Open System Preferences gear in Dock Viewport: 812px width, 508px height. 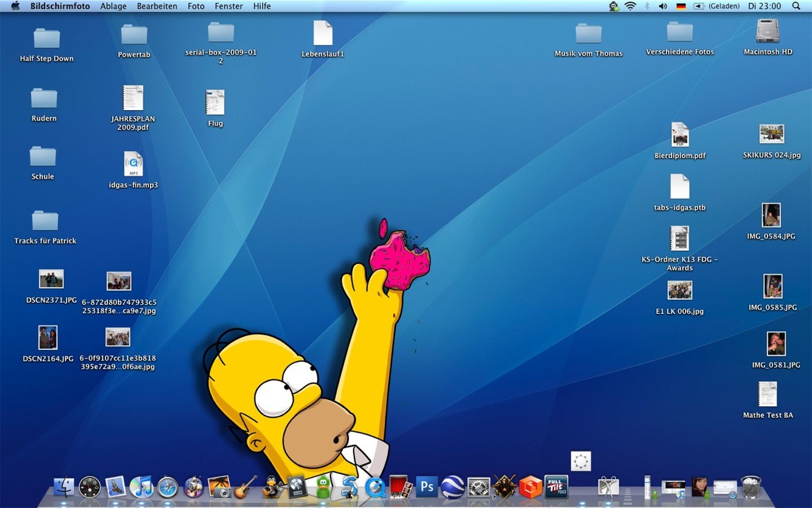(x=479, y=488)
